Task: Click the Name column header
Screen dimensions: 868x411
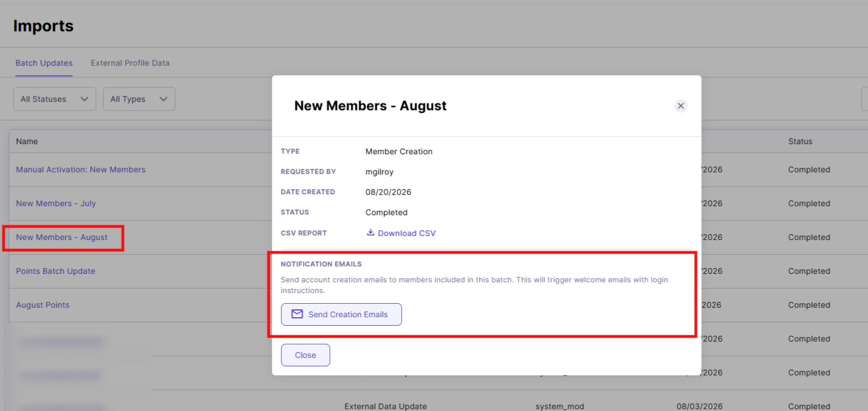Action: coord(27,141)
